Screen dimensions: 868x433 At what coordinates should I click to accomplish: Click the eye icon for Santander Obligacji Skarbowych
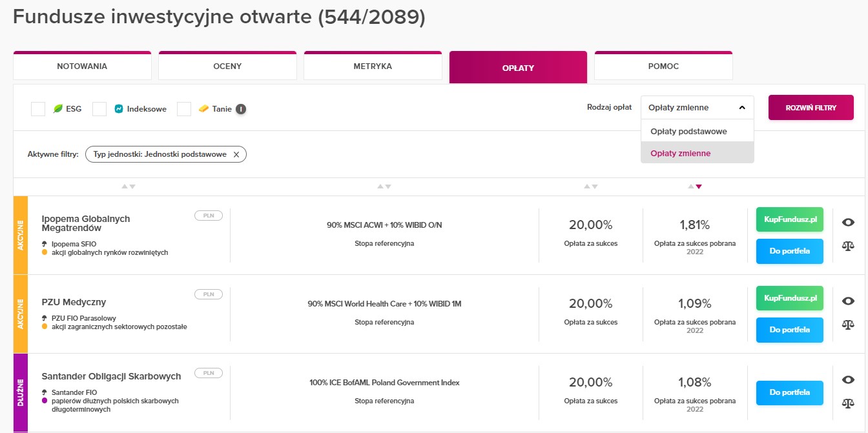[x=848, y=380]
